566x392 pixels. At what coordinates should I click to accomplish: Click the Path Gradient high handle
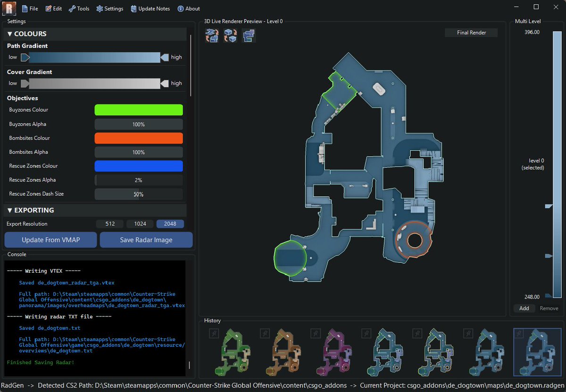pyautogui.click(x=165, y=58)
